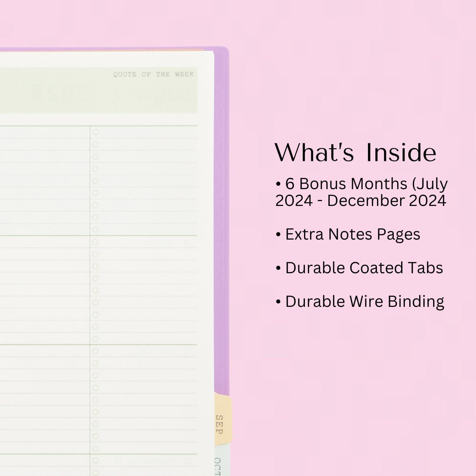Screen dimensions: 476x476
Task: Click the bullet dot before "Durable Coated Tabs"
Action: coord(278,268)
